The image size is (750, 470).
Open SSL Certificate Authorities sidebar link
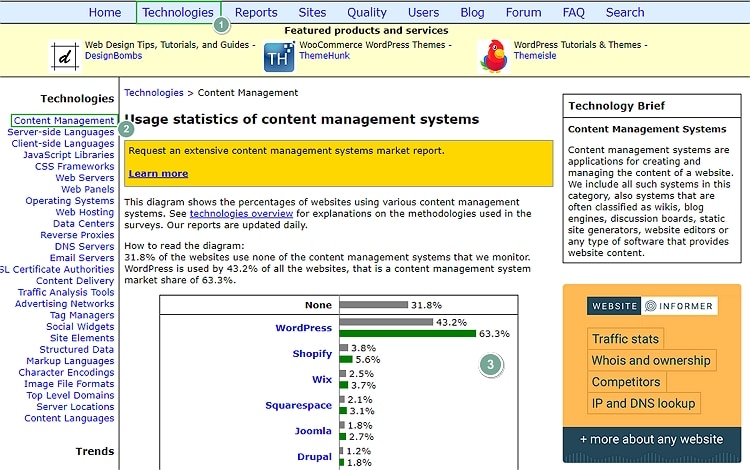click(x=57, y=269)
